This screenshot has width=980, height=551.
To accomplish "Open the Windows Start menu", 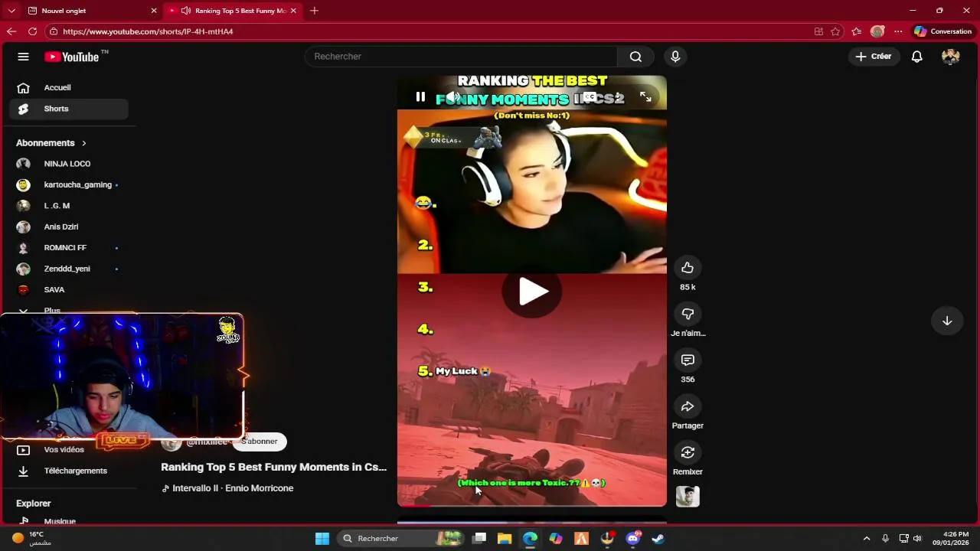I will click(322, 539).
